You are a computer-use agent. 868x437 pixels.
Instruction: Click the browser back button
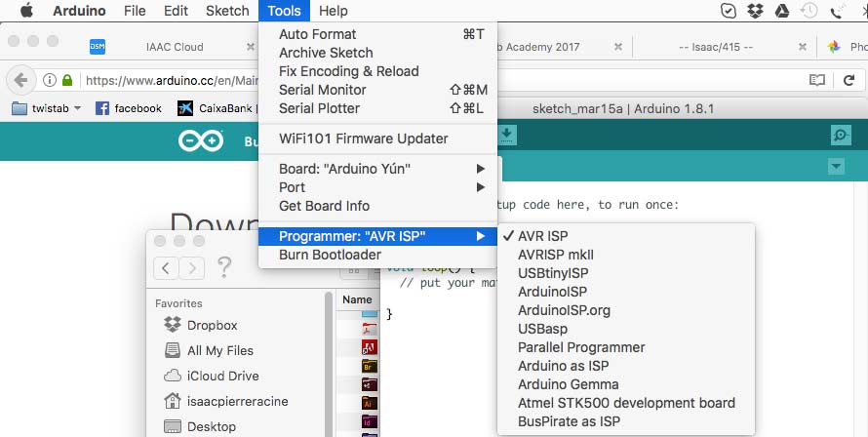click(20, 80)
